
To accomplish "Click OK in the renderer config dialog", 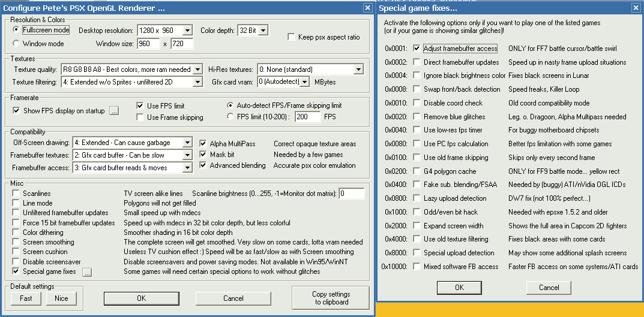I will coord(141,298).
